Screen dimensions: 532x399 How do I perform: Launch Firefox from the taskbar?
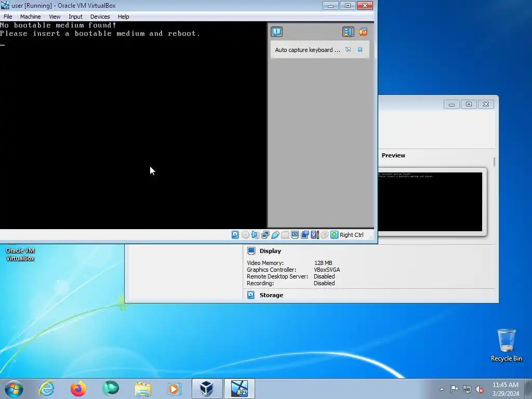[x=78, y=389]
